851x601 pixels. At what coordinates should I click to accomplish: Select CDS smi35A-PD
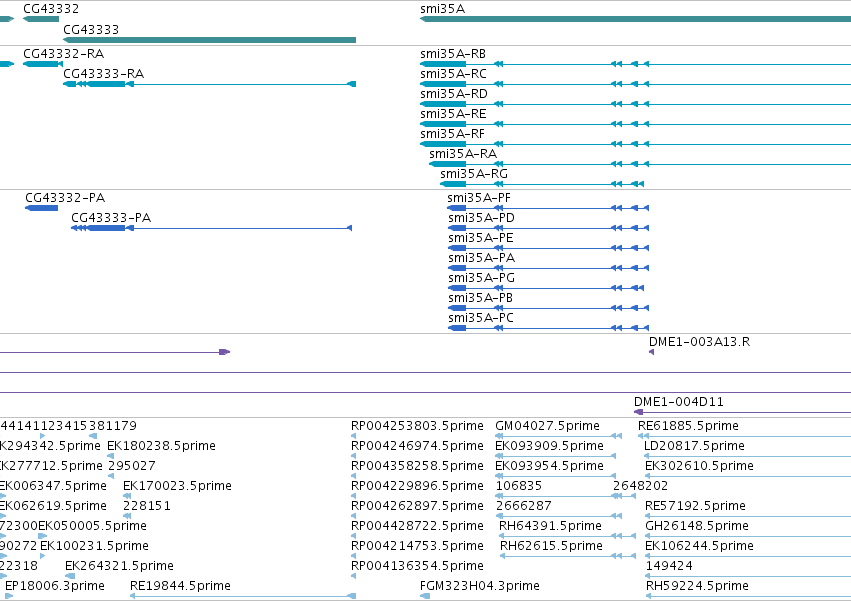coord(481,218)
